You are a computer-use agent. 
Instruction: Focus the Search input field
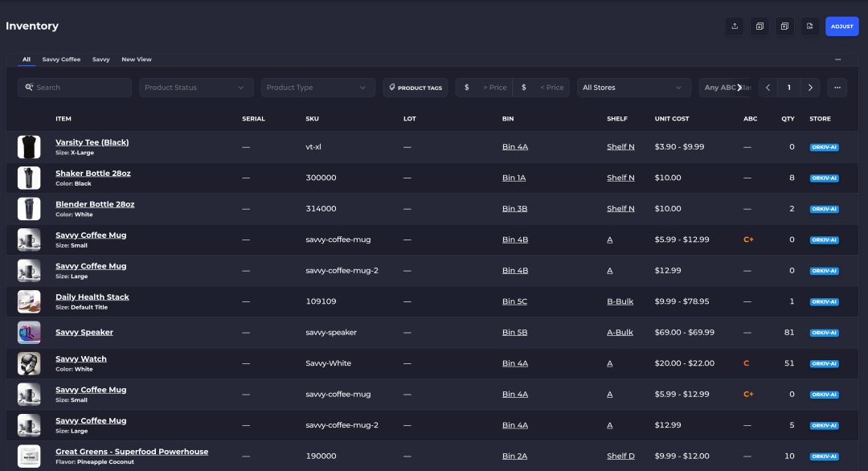[75, 88]
